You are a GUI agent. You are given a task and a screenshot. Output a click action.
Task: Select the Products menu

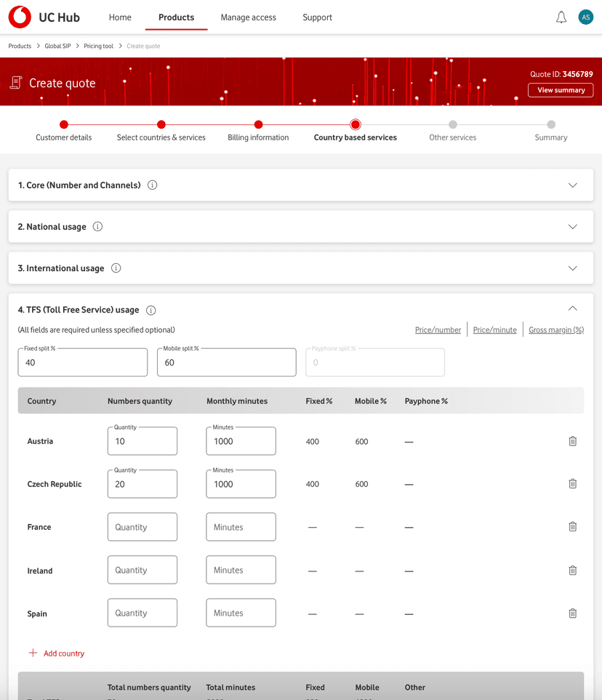(177, 17)
